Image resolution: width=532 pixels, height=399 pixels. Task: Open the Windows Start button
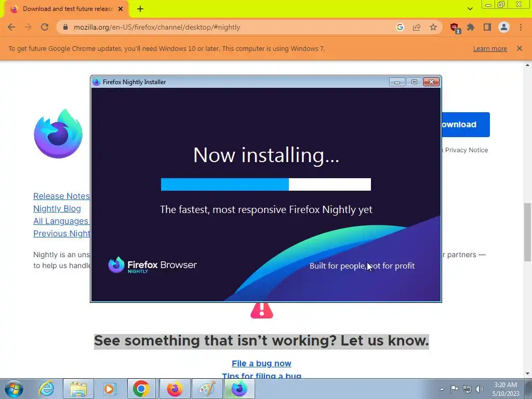pyautogui.click(x=14, y=389)
